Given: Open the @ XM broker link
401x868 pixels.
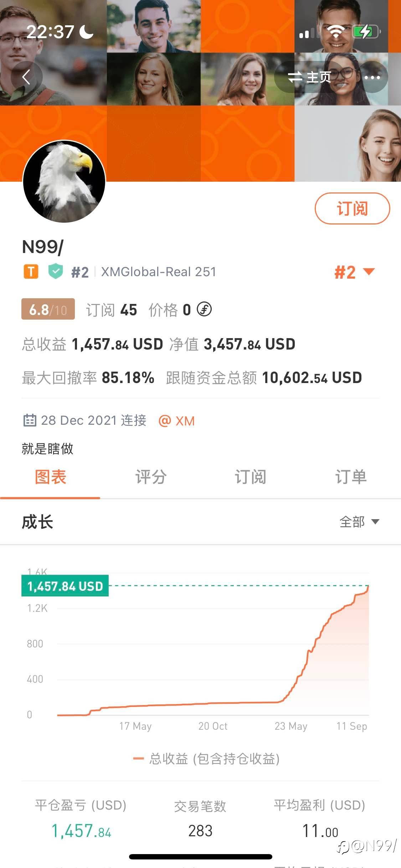Looking at the screenshot, I should 177,421.
